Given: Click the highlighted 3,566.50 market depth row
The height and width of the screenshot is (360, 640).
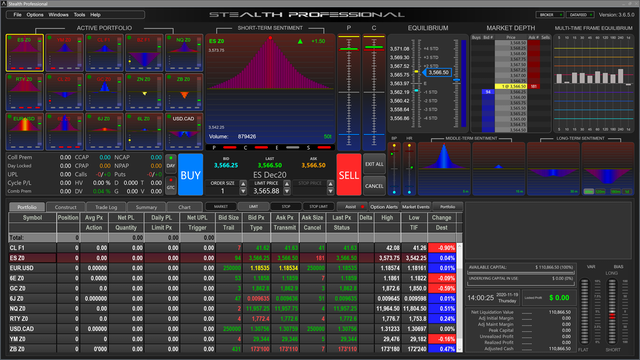Looking at the screenshot, I should click(511, 87).
